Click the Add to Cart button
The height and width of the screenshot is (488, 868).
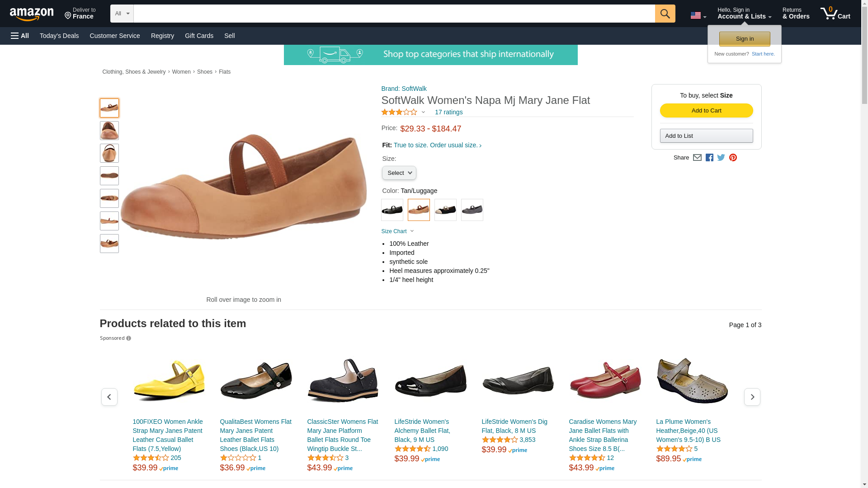tap(706, 111)
